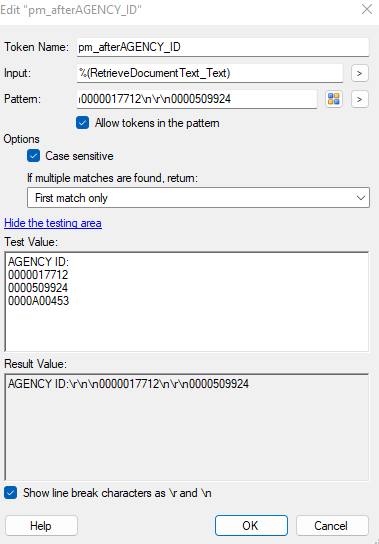379x544 pixels.
Task: Uncheck the Case sensitive option
Action: (x=34, y=156)
